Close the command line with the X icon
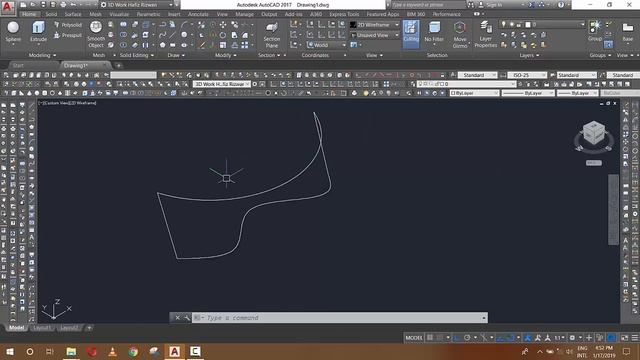640x360 pixels. 178,318
